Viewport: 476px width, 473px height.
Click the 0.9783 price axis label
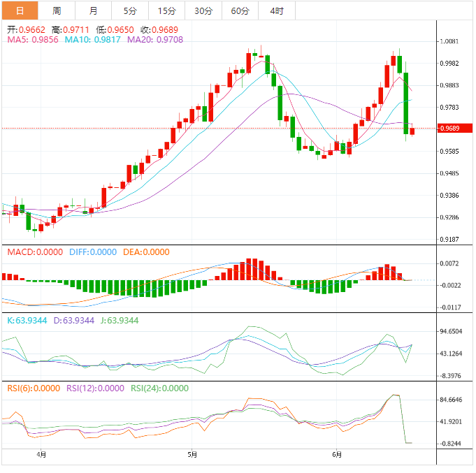[449, 108]
